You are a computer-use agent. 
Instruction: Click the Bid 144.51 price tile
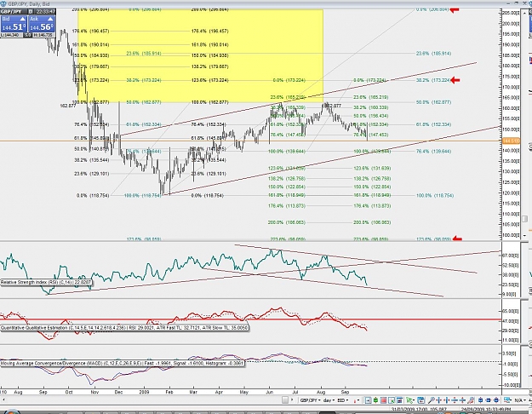14,24
